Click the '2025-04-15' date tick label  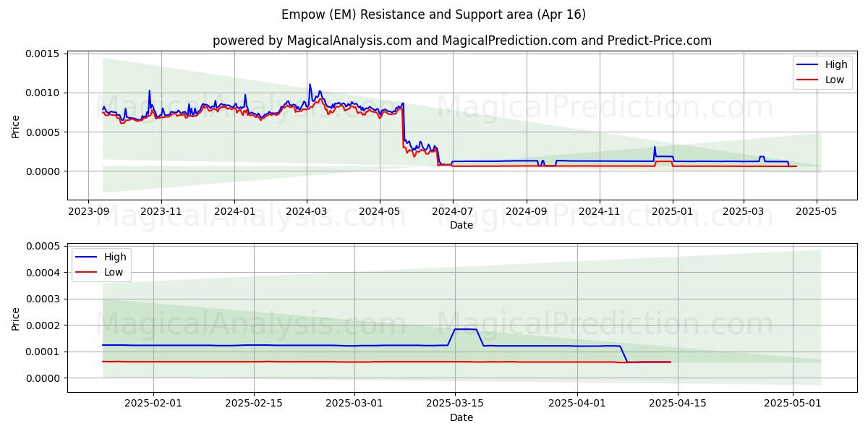click(678, 403)
